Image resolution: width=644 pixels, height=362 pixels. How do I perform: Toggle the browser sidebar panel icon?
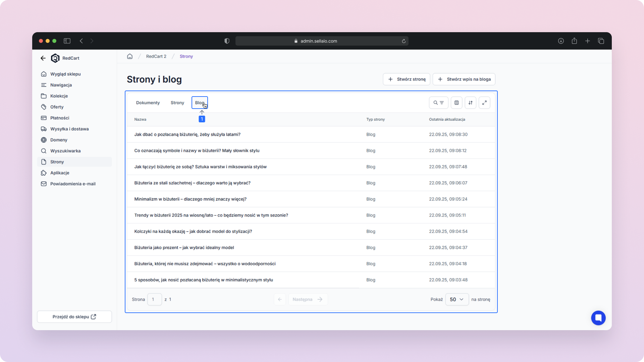67,41
